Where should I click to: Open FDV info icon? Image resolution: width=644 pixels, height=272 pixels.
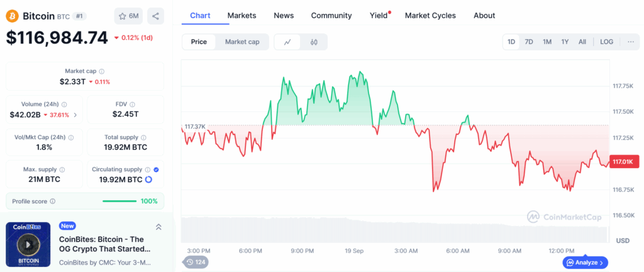[x=132, y=105]
